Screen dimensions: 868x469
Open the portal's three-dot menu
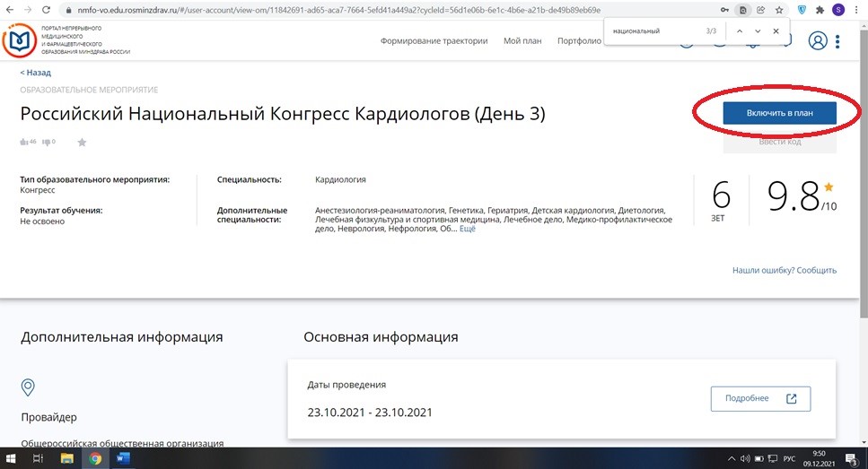(x=837, y=41)
